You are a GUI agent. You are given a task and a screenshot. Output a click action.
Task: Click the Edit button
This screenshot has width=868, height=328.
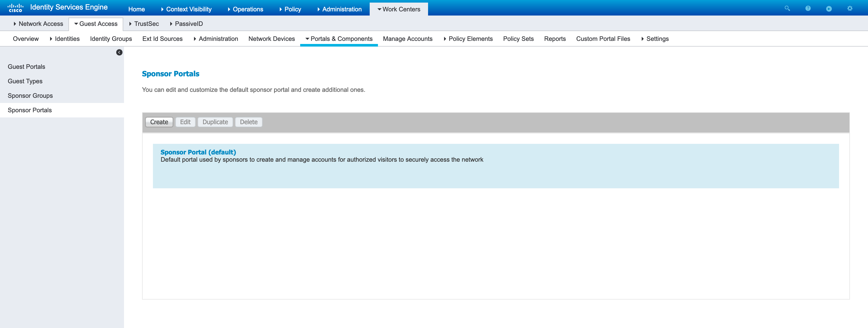185,122
